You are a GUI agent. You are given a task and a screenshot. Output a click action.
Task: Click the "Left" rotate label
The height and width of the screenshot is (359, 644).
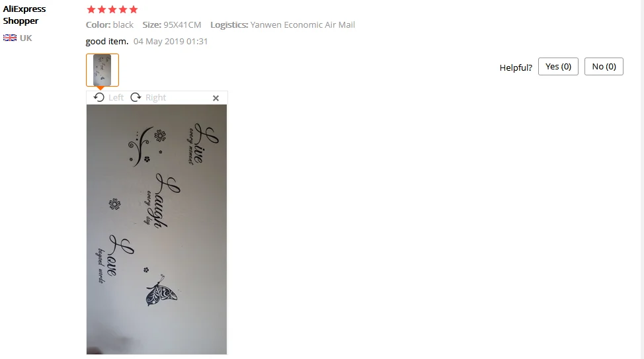click(116, 97)
